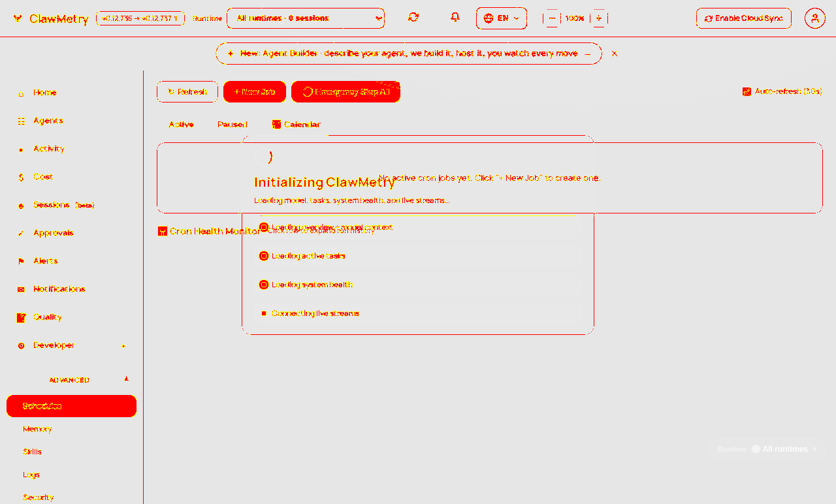Open the user profile icon
Screen dimensions: 836x504
[x=815, y=18]
